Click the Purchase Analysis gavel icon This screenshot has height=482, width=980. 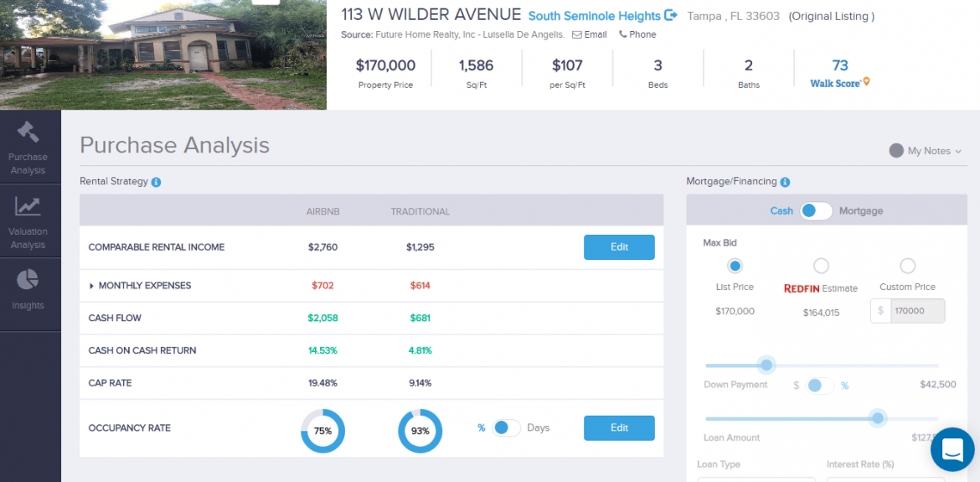(28, 132)
